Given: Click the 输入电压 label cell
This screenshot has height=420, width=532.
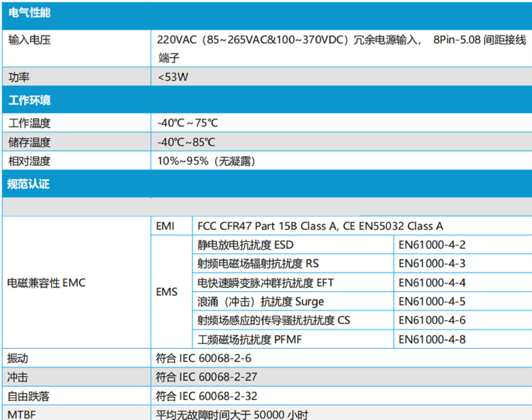Looking at the screenshot, I should (x=76, y=48).
